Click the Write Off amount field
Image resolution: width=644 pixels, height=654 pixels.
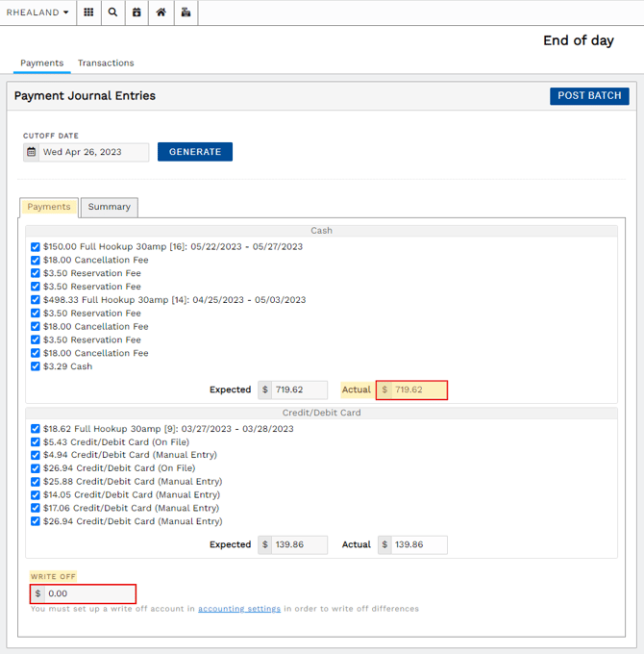pyautogui.click(x=89, y=593)
